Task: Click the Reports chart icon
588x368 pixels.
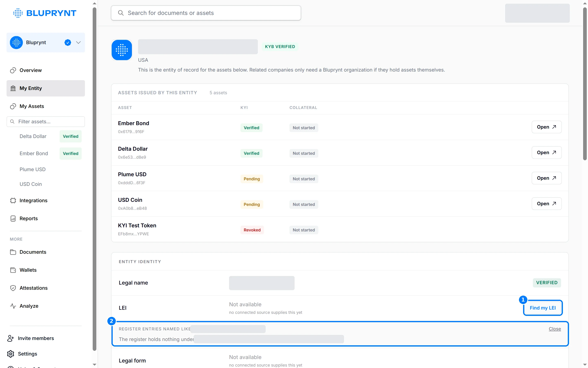Action: point(13,219)
